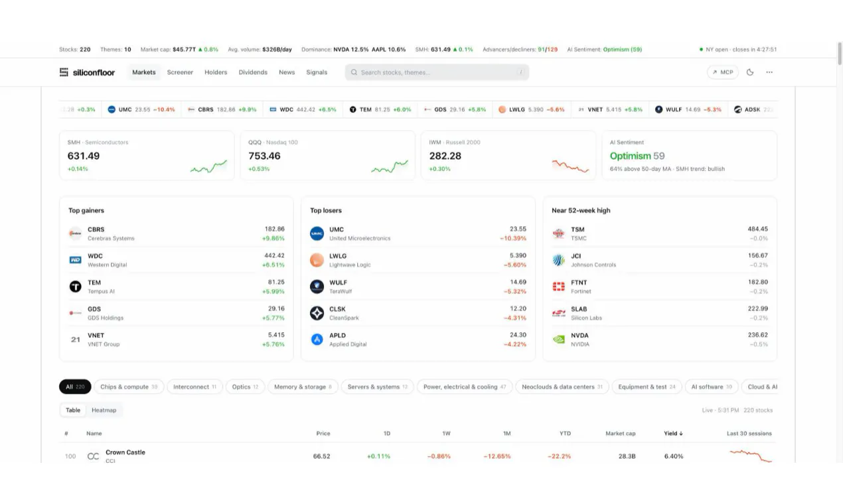This screenshot has width=843, height=504.
Task: Click the Lightwave Logic logo in Top losers
Action: coord(317,260)
